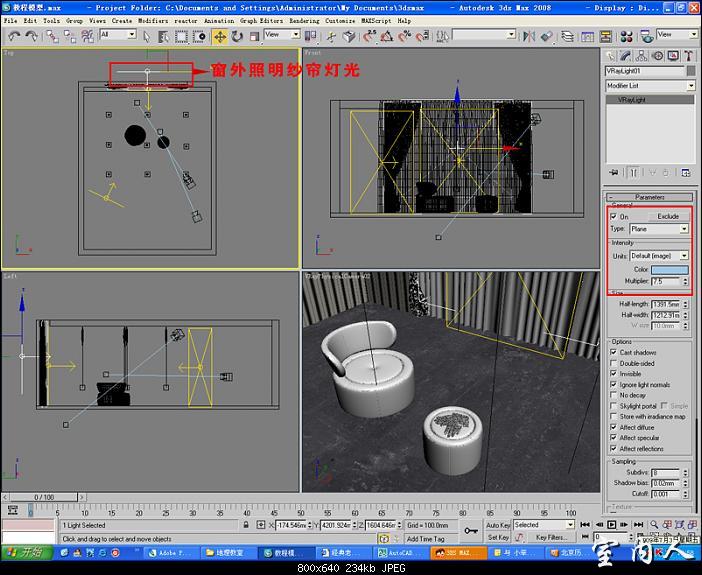702x575 pixels.
Task: Click the Play Animation button
Action: click(x=612, y=524)
